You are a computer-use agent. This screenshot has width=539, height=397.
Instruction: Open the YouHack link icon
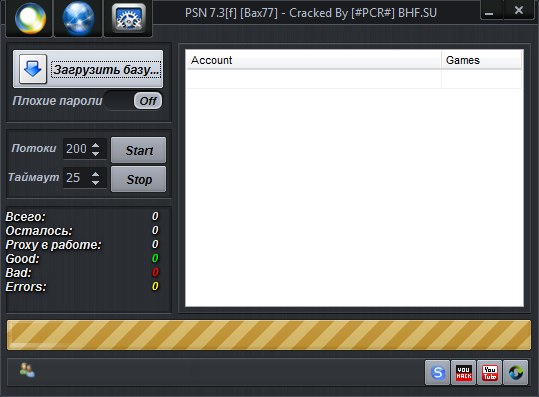[x=463, y=372]
